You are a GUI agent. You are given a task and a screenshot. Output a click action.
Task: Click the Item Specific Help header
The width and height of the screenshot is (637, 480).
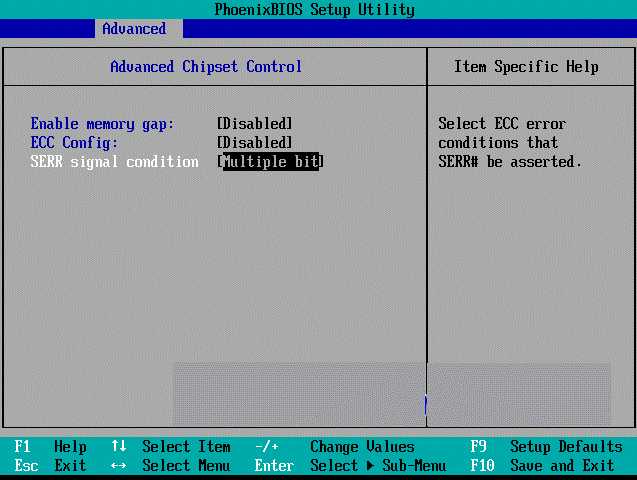(526, 67)
